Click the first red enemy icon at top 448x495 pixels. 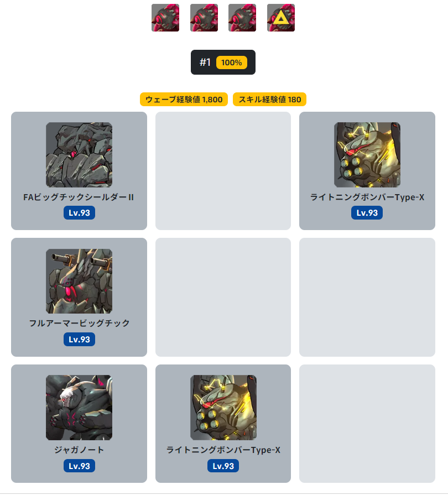pyautogui.click(x=165, y=18)
